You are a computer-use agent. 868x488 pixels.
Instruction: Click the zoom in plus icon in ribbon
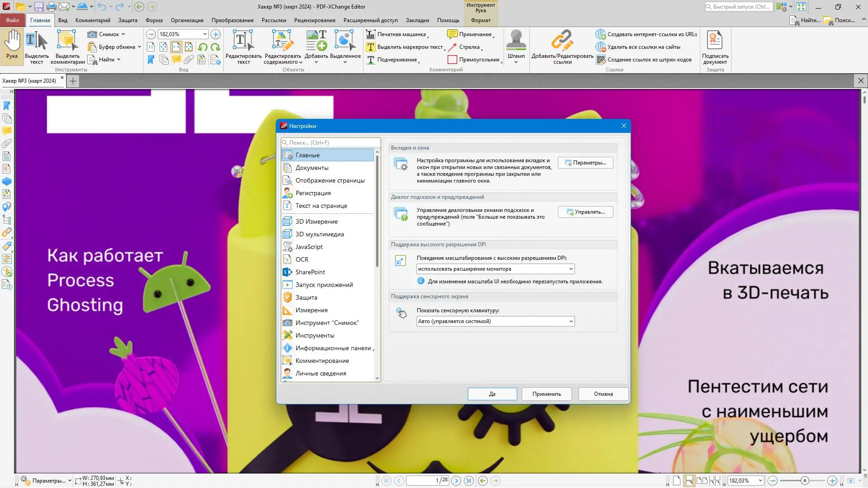click(216, 34)
